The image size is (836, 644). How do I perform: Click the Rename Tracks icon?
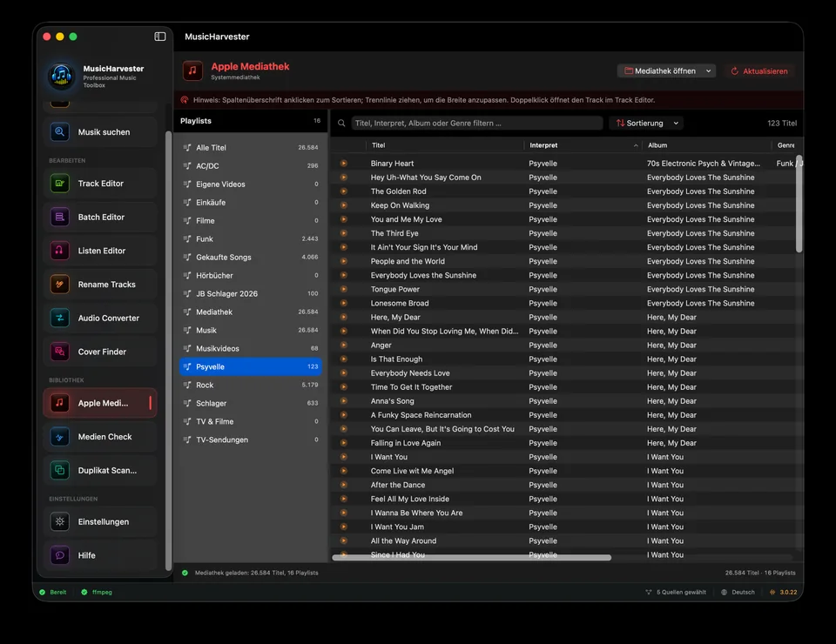coord(60,284)
